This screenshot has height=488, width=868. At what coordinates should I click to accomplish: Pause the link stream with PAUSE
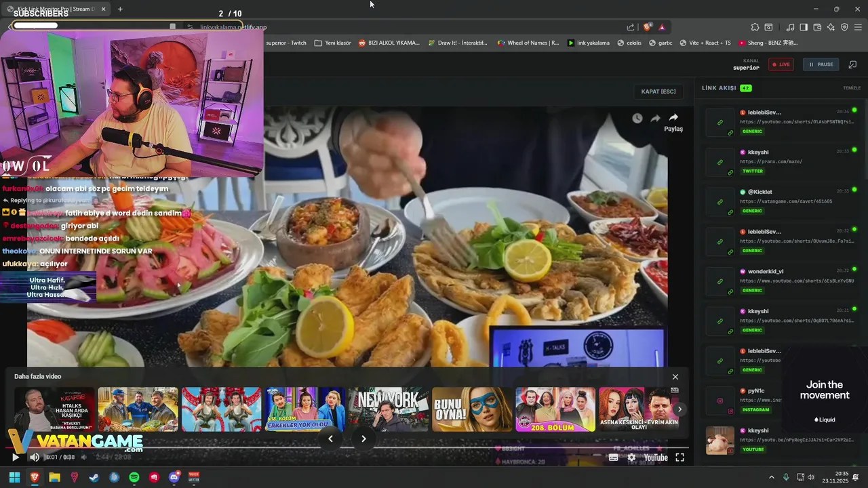821,64
